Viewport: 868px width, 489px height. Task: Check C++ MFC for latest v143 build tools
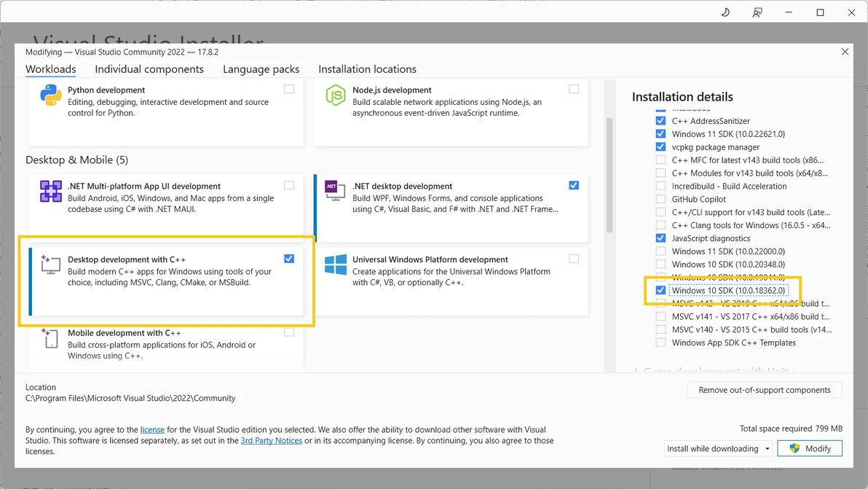pyautogui.click(x=660, y=160)
